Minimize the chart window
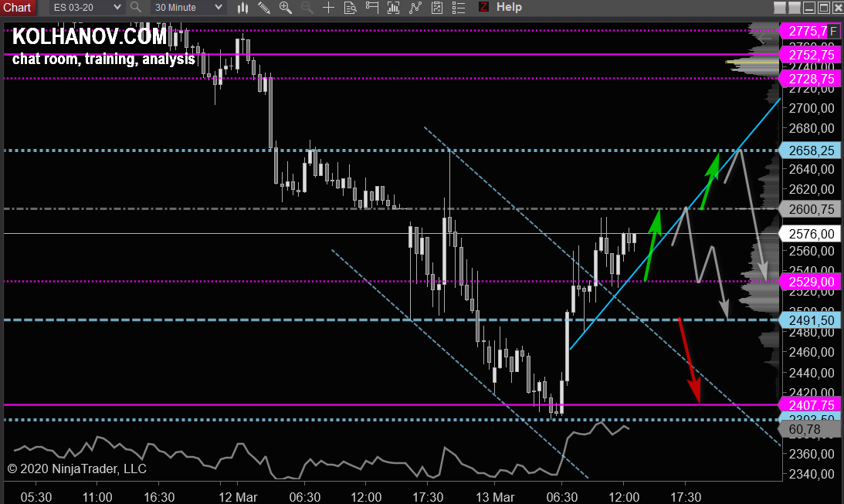Image resolution: width=844 pixels, height=504 pixels. [809, 8]
